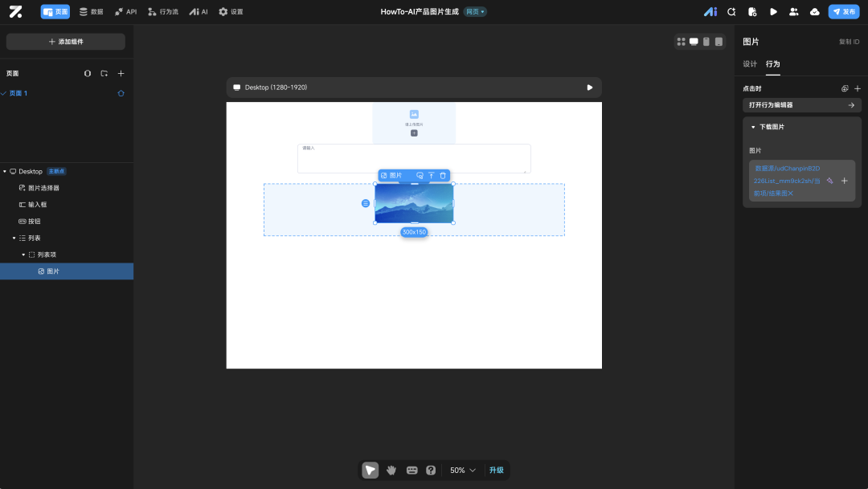Click the 请输入 text input on canvas
The height and width of the screenshot is (489, 868).
pos(414,158)
